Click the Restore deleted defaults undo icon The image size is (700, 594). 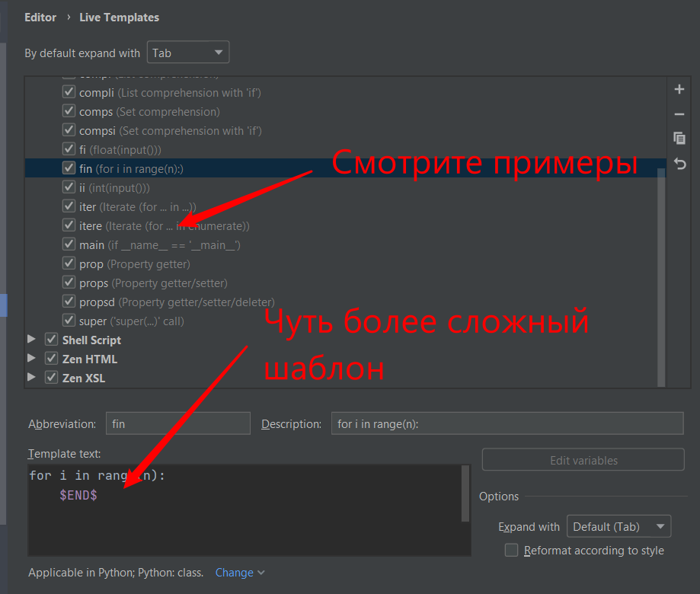click(x=679, y=164)
